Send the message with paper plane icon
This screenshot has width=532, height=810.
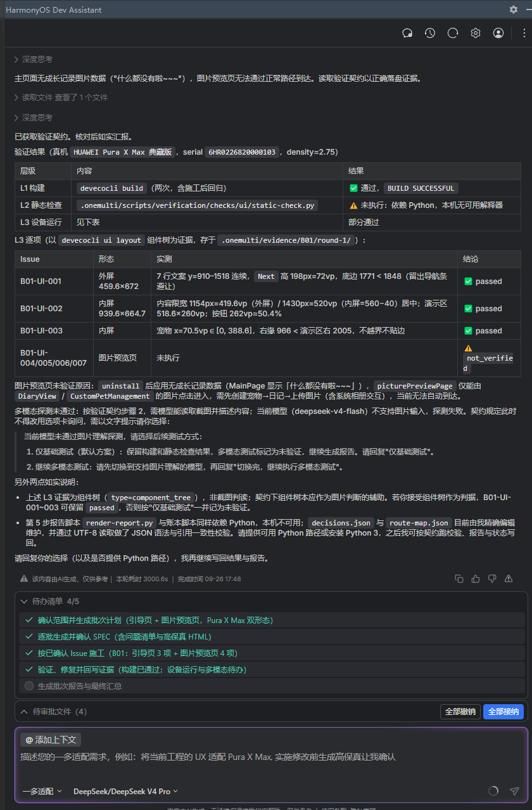tap(514, 791)
